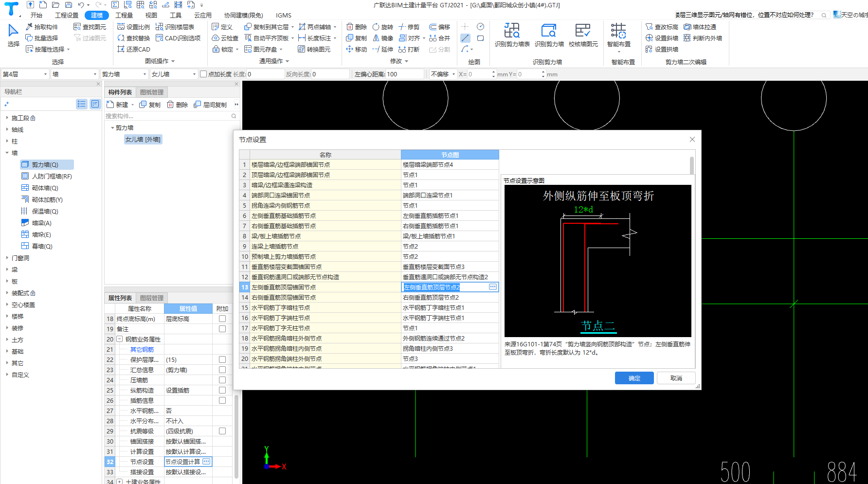Toggle 附加 checkbox for 抗震等级 row
Image resolution: width=868 pixels, height=484 pixels.
tap(222, 431)
